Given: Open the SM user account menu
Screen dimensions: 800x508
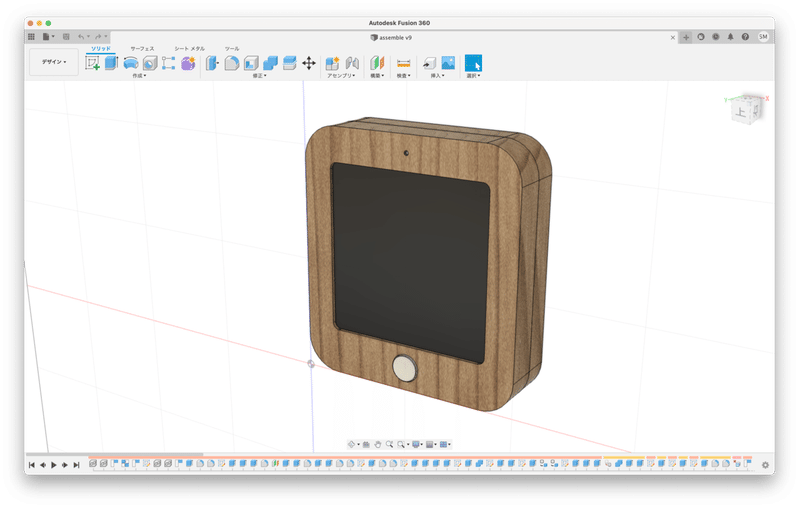Looking at the screenshot, I should pyautogui.click(x=763, y=37).
